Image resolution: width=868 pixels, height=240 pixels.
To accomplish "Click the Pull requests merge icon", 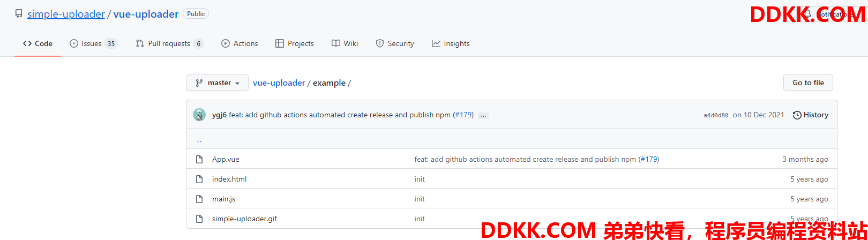I will (140, 43).
